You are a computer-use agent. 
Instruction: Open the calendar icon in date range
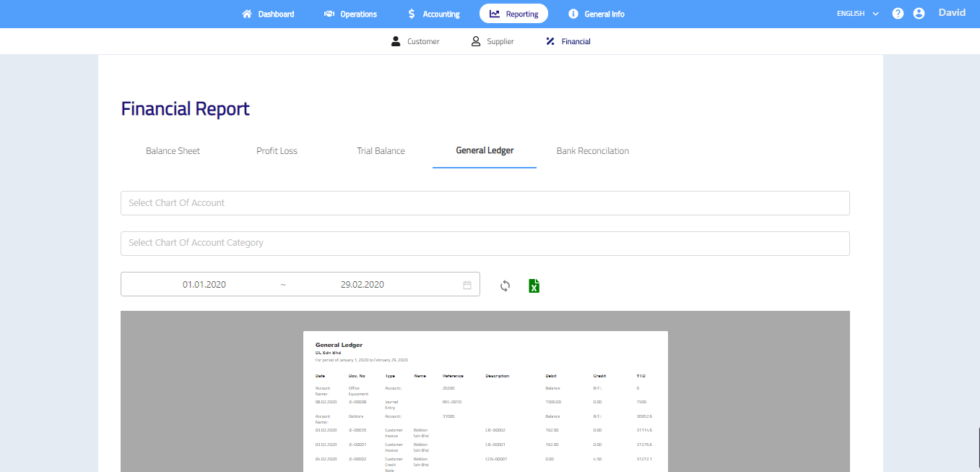(x=467, y=285)
